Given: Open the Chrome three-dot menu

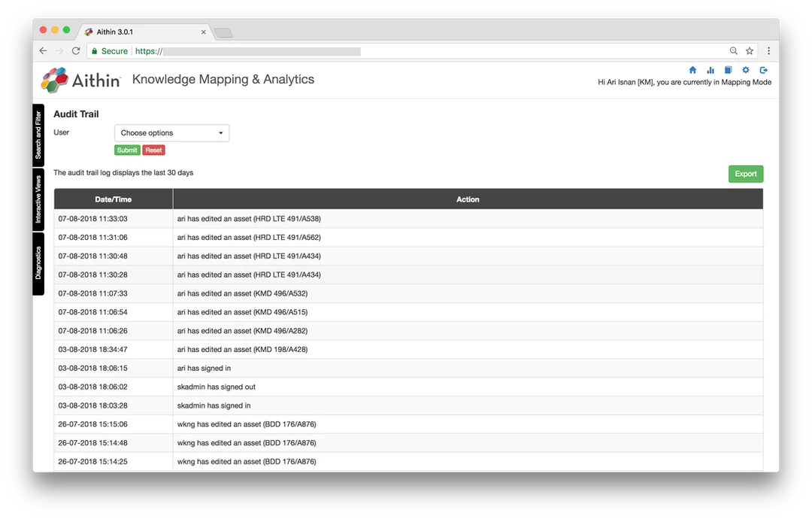Looking at the screenshot, I should tap(768, 50).
